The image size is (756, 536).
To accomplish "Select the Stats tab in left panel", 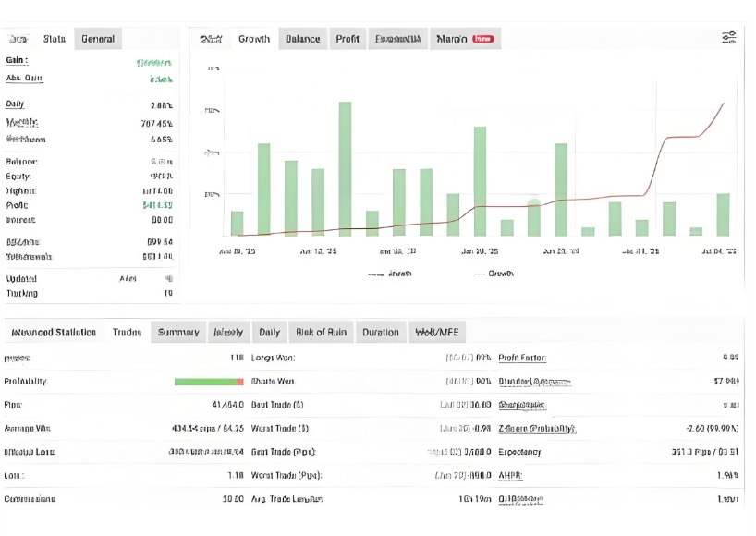I will (55, 39).
